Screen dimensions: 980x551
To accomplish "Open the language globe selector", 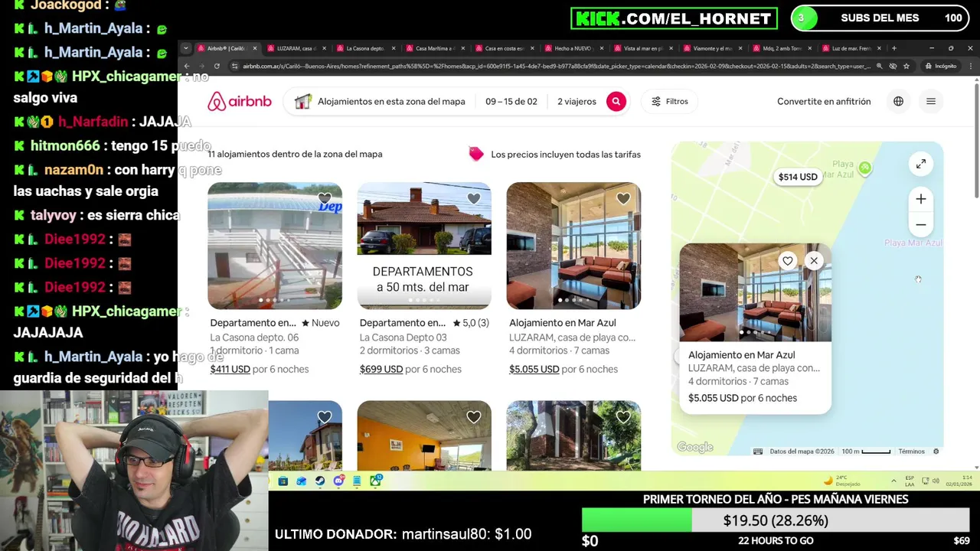I will tap(898, 101).
